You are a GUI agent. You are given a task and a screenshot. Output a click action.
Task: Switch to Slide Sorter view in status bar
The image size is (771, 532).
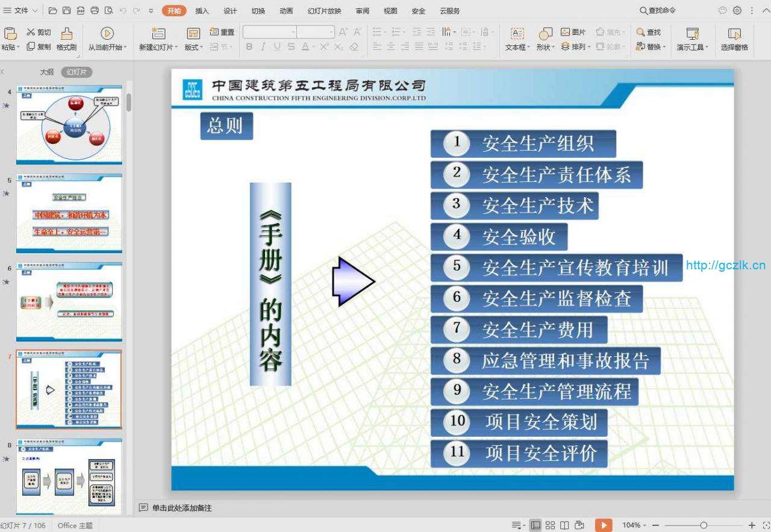pos(550,525)
